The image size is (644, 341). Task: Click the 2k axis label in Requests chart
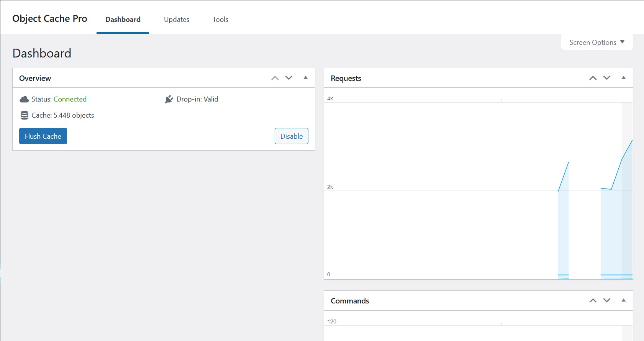[x=330, y=187]
